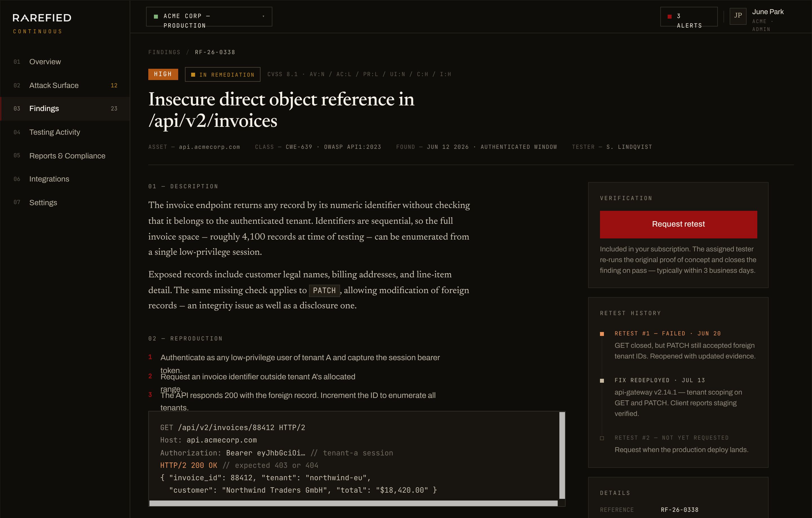Image resolution: width=812 pixels, height=518 pixels.
Task: Click the In Remediation status badge
Action: pyautogui.click(x=222, y=74)
